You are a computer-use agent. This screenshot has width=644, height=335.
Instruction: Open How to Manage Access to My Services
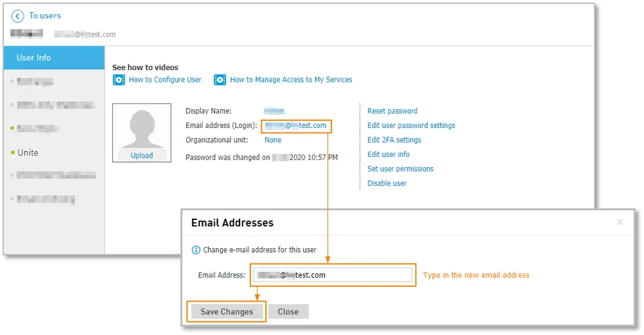[291, 80]
